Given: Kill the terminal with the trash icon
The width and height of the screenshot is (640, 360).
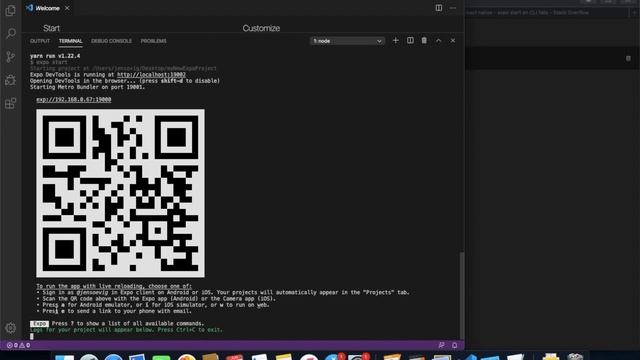Looking at the screenshot, I should click(x=424, y=40).
